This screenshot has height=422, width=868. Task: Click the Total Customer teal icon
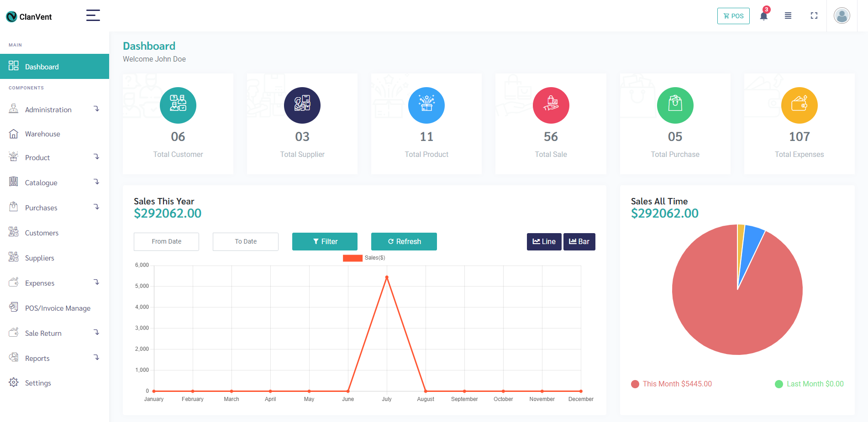click(x=178, y=105)
